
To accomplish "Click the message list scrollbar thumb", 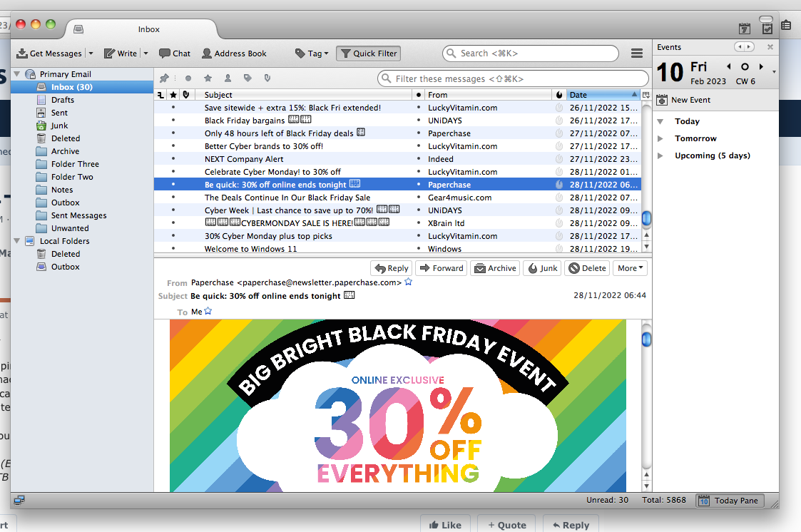I will (x=646, y=218).
